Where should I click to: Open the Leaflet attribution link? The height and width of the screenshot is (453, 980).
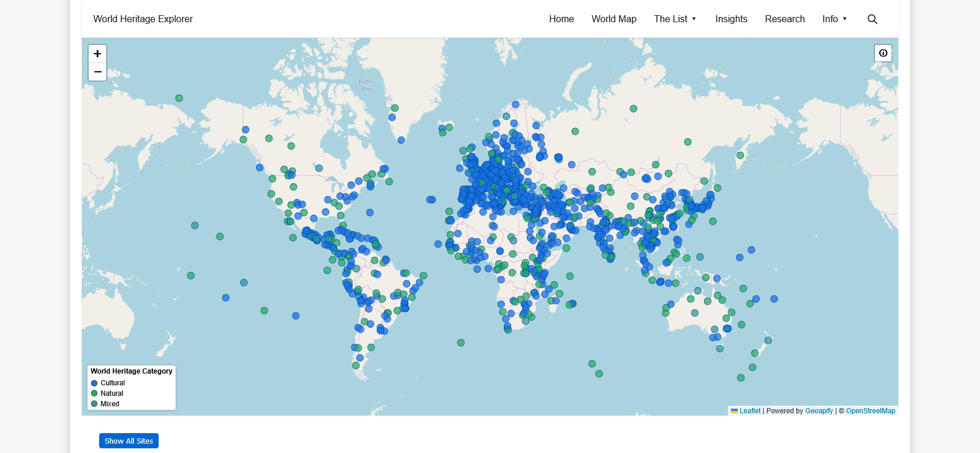click(745, 411)
